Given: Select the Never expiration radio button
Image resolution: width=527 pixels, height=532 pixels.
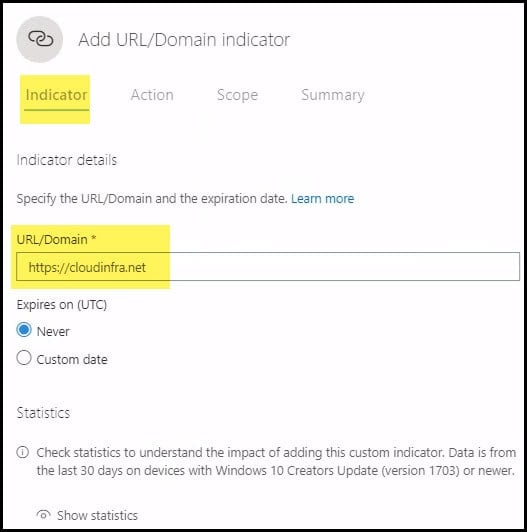Looking at the screenshot, I should pyautogui.click(x=24, y=329).
